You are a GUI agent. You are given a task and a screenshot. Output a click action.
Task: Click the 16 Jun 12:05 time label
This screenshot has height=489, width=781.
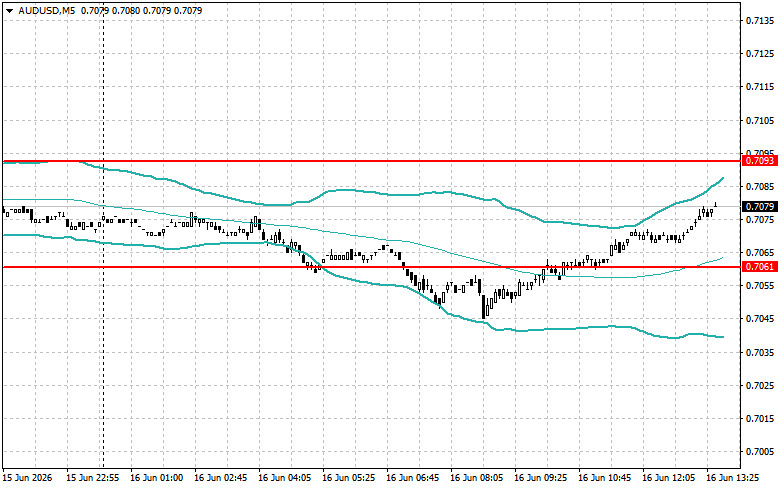(668, 478)
